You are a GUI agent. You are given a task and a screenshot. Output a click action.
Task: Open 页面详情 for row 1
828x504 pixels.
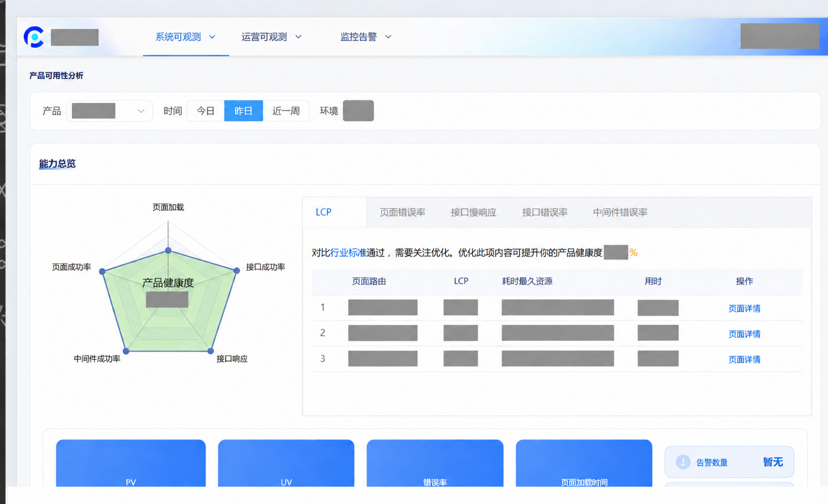point(744,308)
